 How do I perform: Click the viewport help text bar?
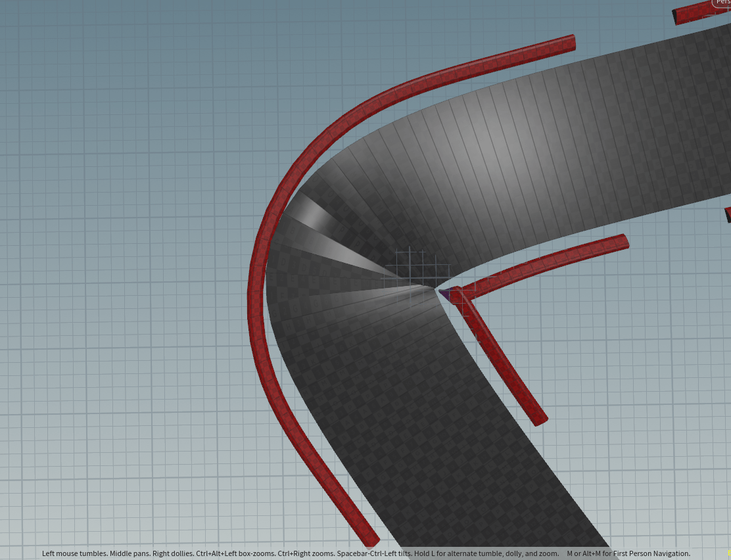point(365,553)
